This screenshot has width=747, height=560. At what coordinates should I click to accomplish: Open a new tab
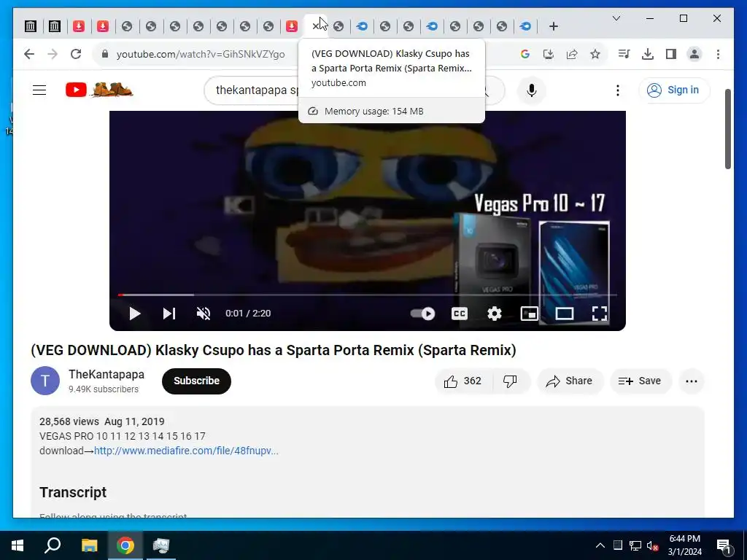tap(554, 26)
